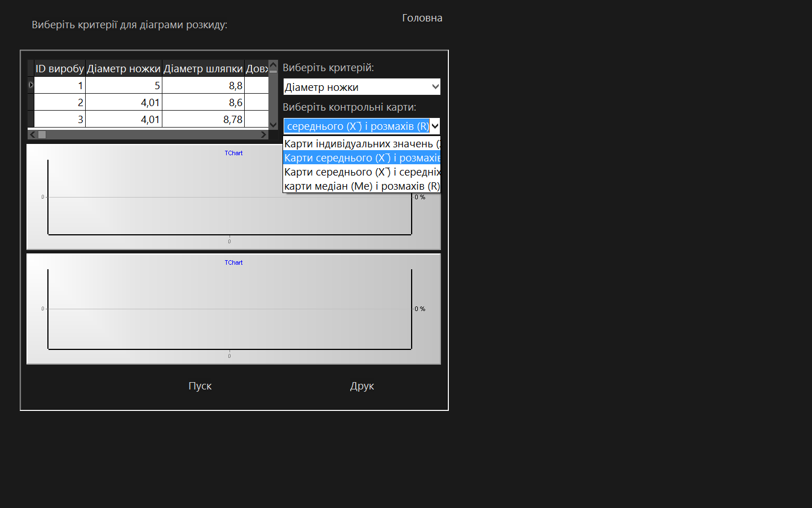
Task: Click 'Діаметр шляпки' column header
Action: 203,69
